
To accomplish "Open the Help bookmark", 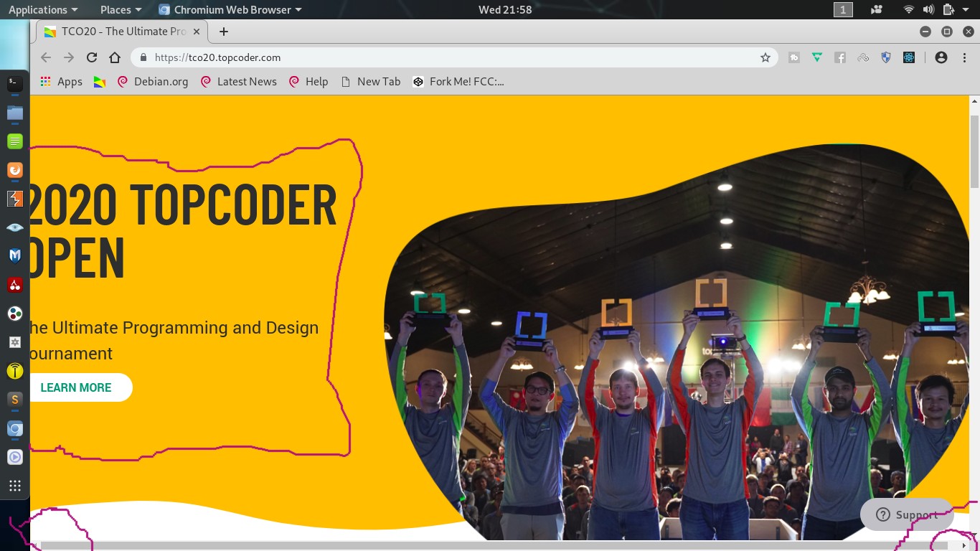I will pos(308,82).
